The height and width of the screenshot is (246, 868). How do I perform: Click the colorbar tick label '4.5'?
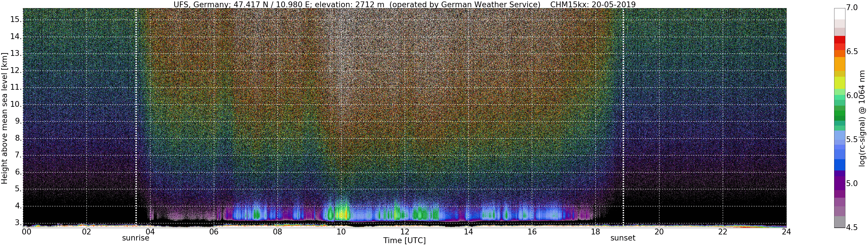coord(852,227)
